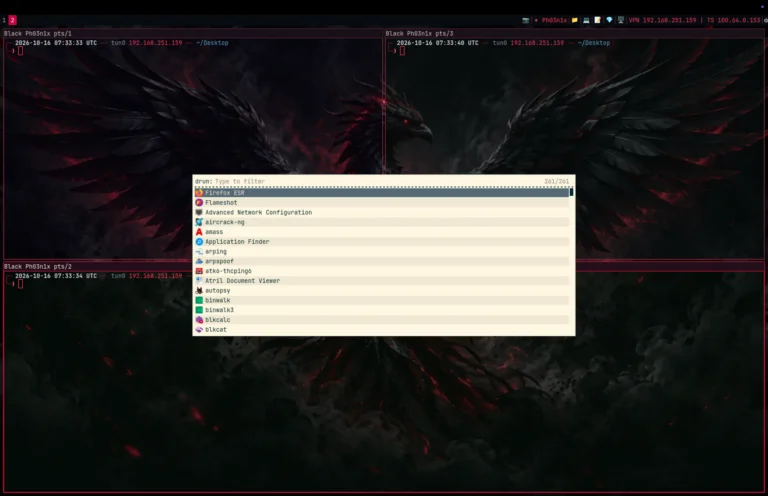The height and width of the screenshot is (496, 768).
Task: Select the highlighted workspace 2
Action: pos(12,20)
